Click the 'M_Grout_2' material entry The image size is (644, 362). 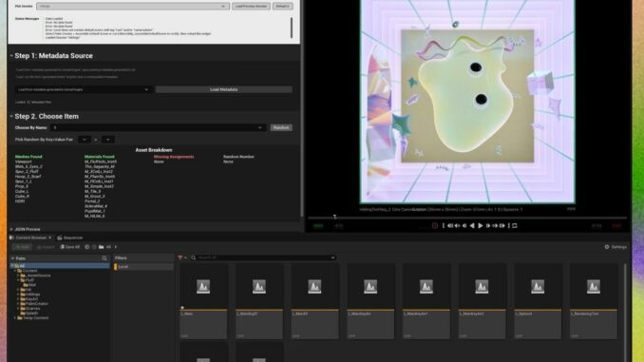pyautogui.click(x=94, y=197)
